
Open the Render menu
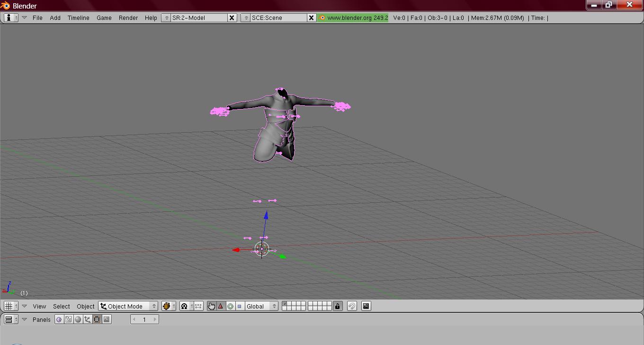(128, 18)
